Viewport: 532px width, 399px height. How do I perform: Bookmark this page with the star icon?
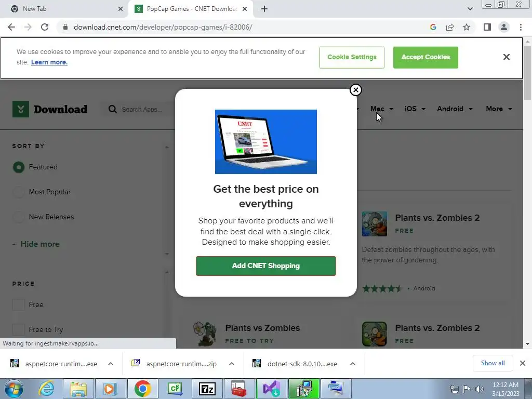[467, 27]
